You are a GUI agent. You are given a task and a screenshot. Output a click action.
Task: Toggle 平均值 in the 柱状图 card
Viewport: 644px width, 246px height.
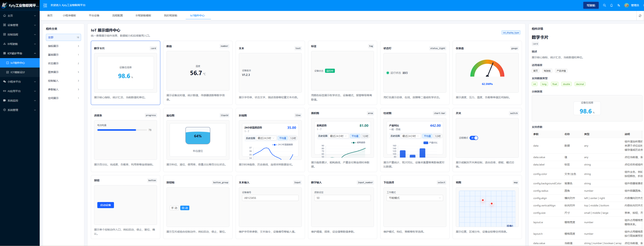[427, 136]
